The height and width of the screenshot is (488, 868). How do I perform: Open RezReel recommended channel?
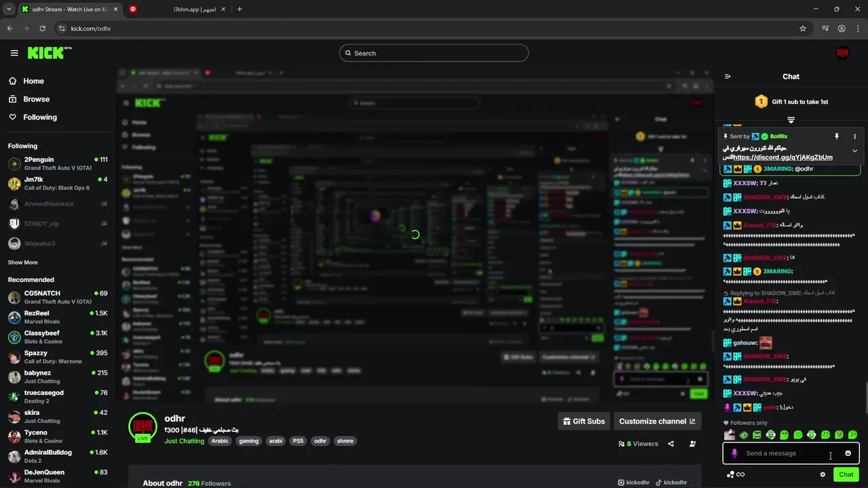[58, 317]
